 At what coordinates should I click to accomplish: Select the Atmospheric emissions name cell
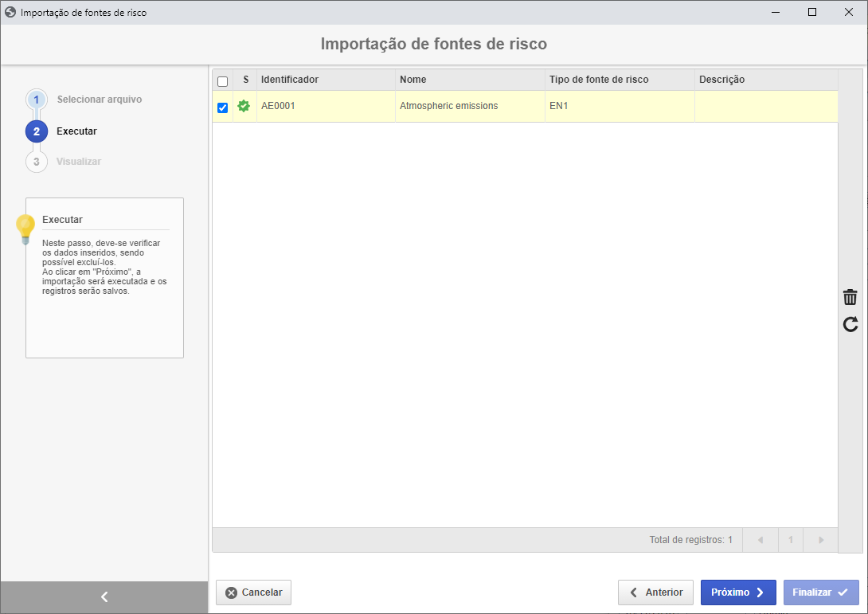coord(470,106)
